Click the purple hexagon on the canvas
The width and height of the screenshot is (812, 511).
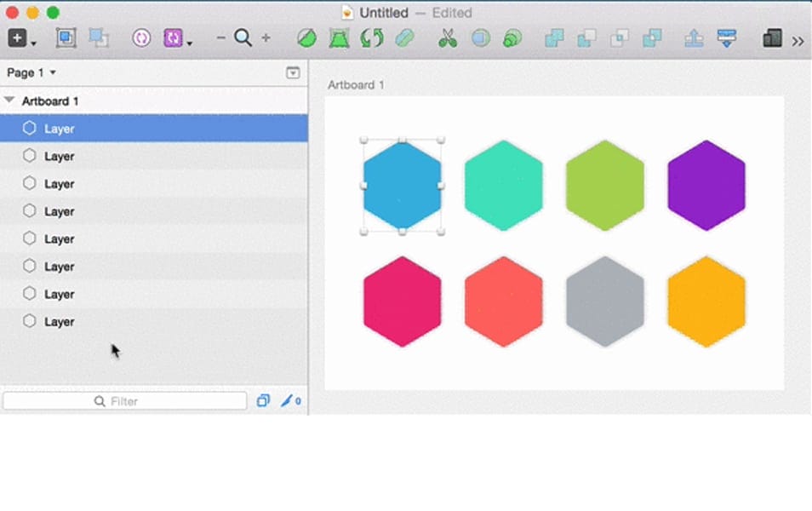click(x=706, y=185)
